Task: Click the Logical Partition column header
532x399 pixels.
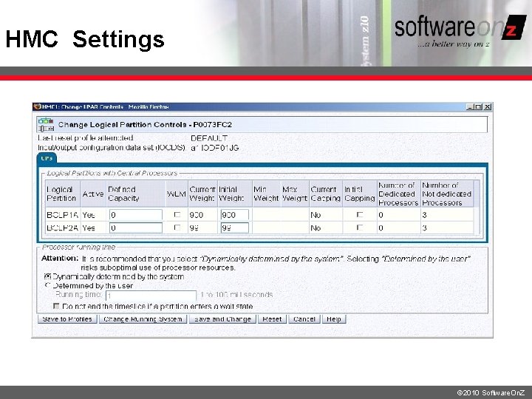Action: tap(63, 194)
